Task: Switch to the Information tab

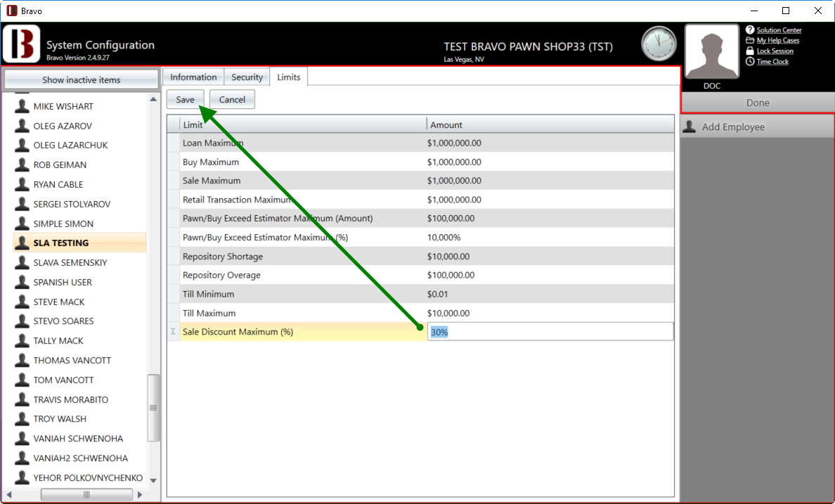Action: coord(193,77)
